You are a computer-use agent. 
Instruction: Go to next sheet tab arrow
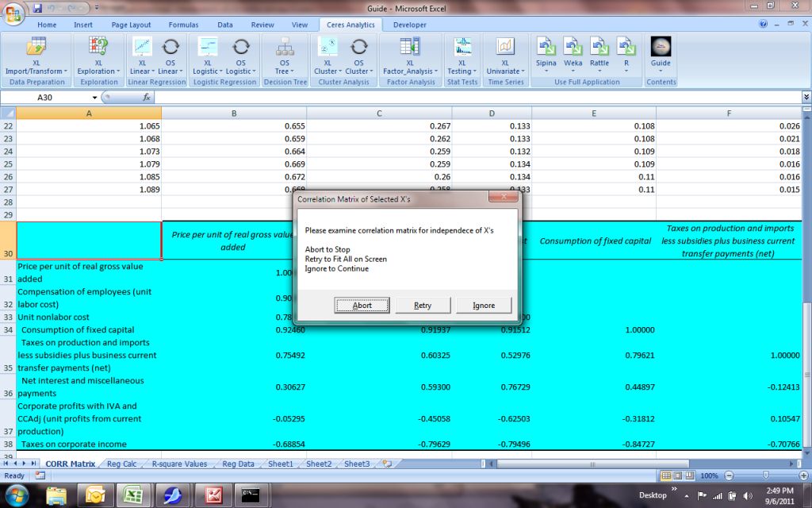pos(25,464)
